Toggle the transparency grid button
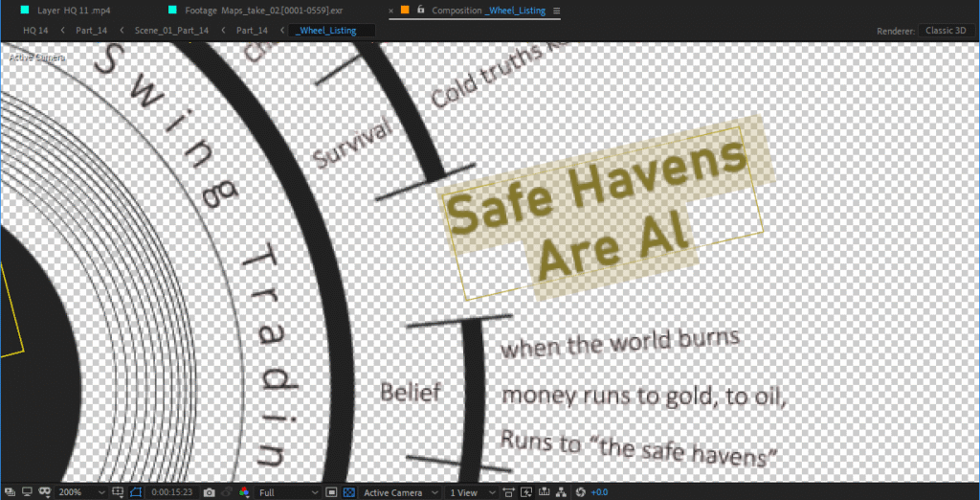Screen dimensions: 980x500 [x=348, y=492]
